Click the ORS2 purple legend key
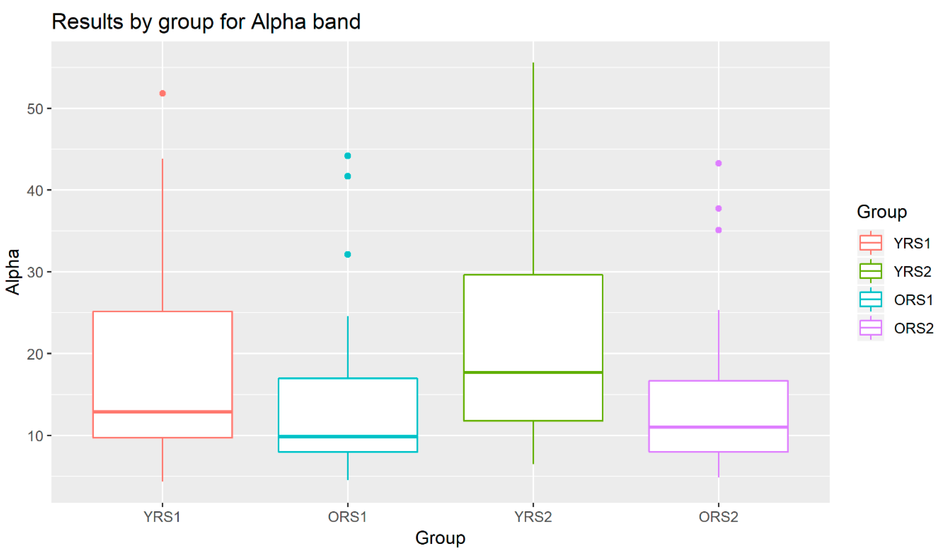 870,327
